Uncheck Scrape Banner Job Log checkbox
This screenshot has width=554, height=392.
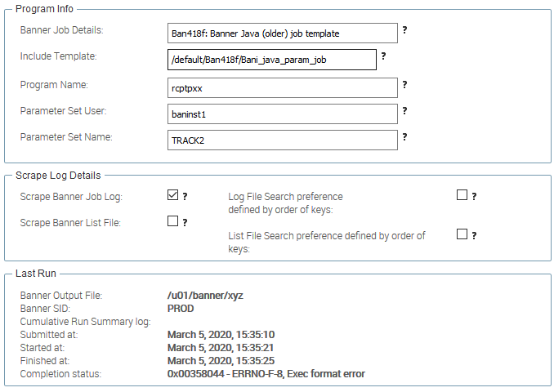pos(172,195)
